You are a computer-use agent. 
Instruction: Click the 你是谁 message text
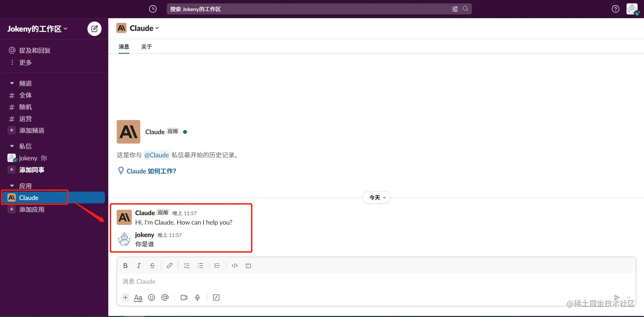[x=145, y=244]
